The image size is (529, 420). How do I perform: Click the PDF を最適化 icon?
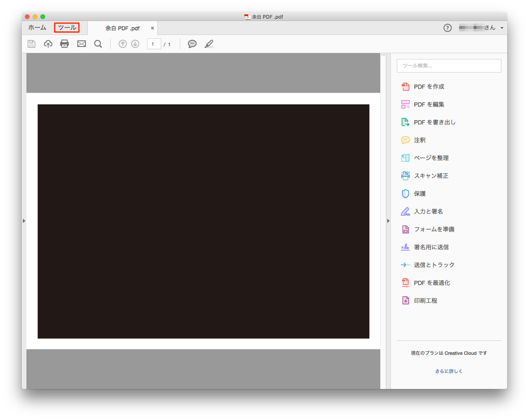coord(405,282)
